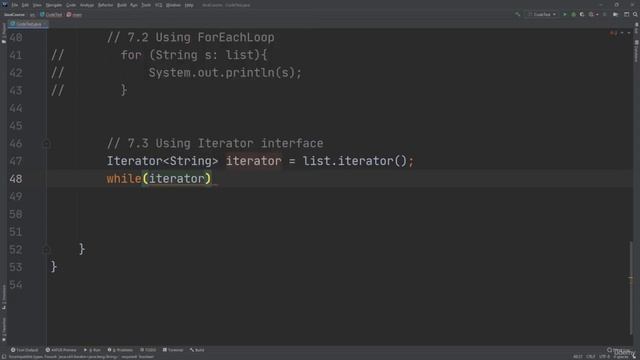The height and width of the screenshot is (360, 640).
Task: Open the Tools menu
Action: coord(146,5)
